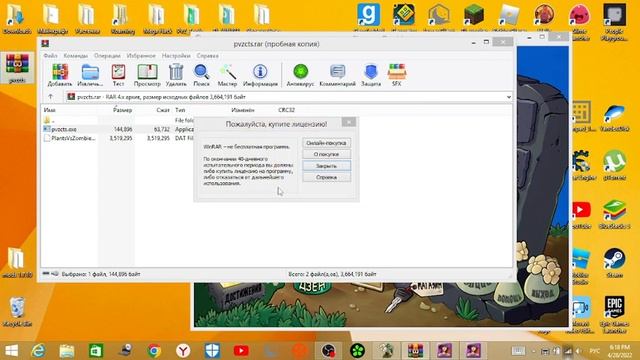This screenshot has width=640, height=360.
Task: Open the Garry's Mod desktop shortcut
Action: (369, 18)
